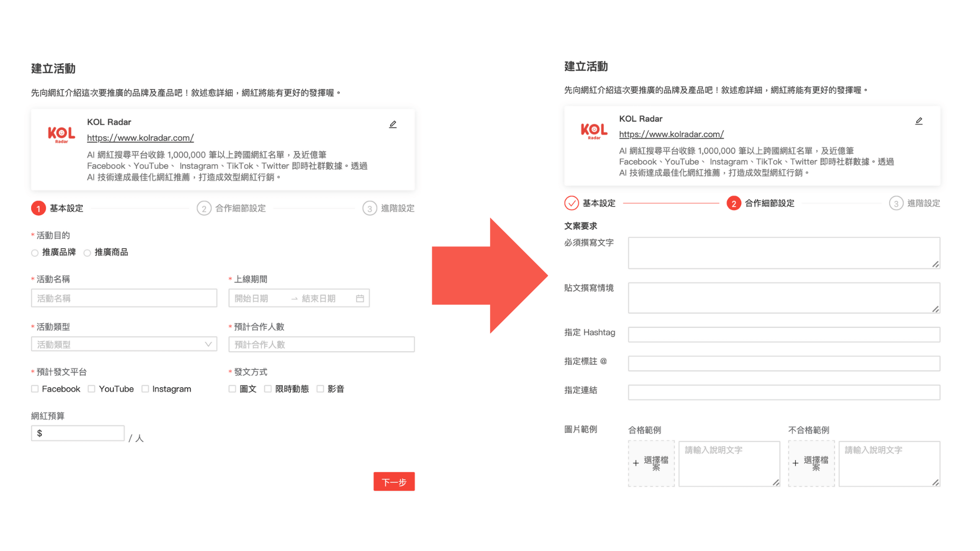Enable the Facebook checkbox under 預計發文平台
The height and width of the screenshot is (551, 980).
(35, 389)
